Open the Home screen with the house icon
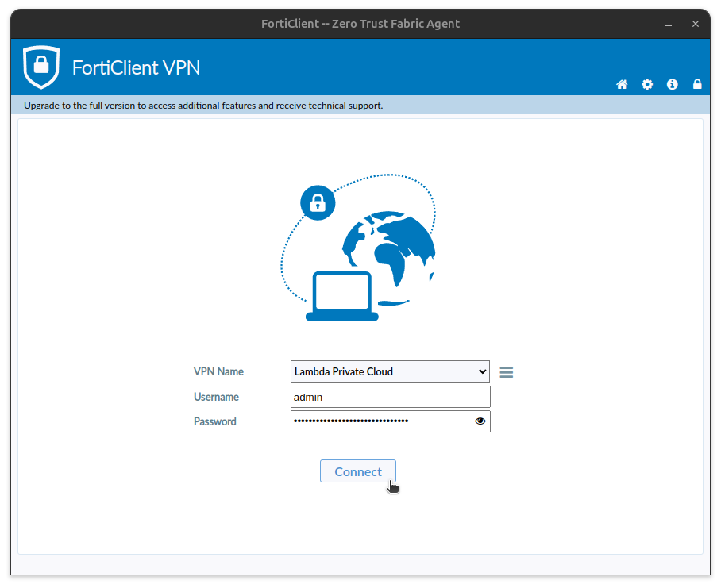Viewport: 721px width, 588px height. [x=622, y=84]
